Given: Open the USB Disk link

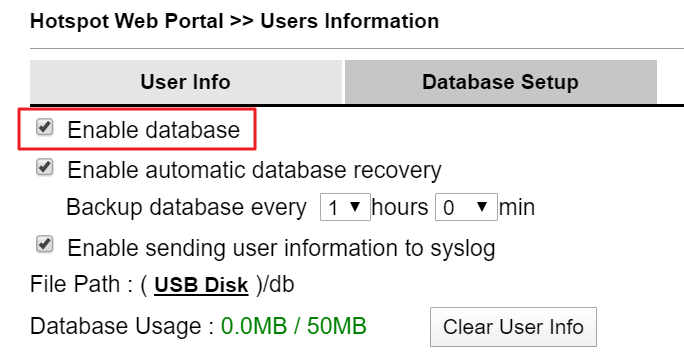Looking at the screenshot, I should click(201, 285).
